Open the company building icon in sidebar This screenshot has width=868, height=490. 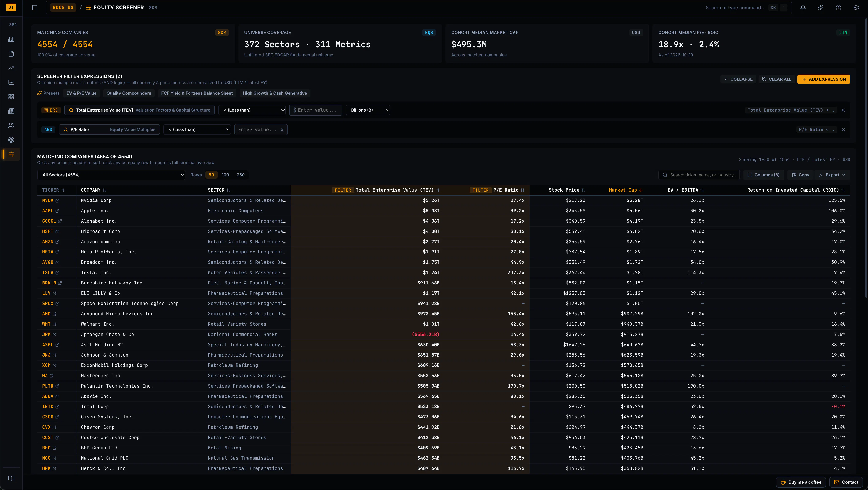click(x=11, y=39)
